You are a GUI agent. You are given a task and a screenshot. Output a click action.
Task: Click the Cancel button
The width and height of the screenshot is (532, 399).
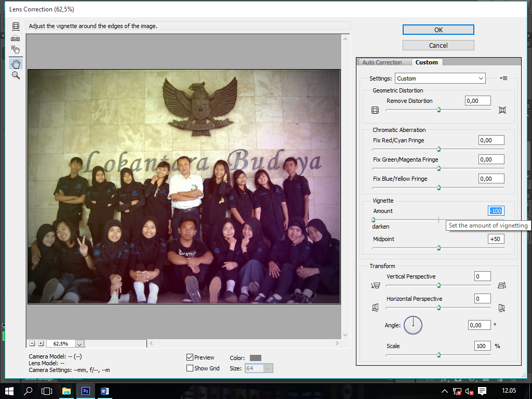[438, 46]
